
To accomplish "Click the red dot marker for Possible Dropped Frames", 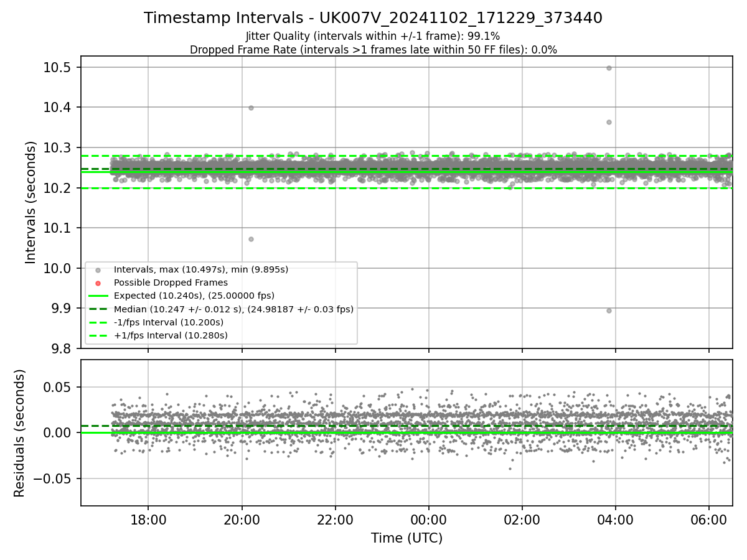I will point(98,282).
